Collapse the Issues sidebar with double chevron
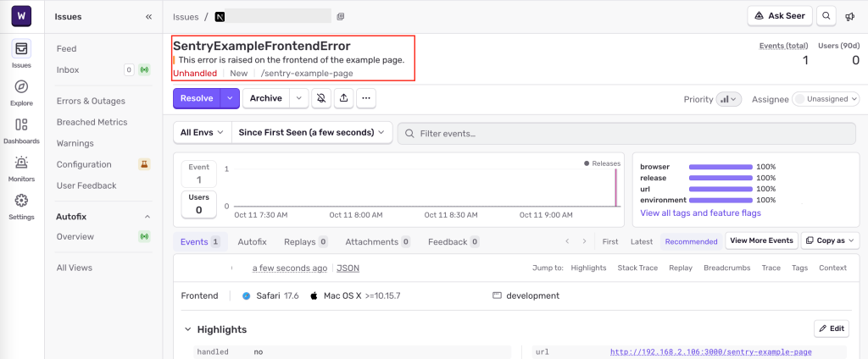This screenshot has height=359, width=868. 148,17
